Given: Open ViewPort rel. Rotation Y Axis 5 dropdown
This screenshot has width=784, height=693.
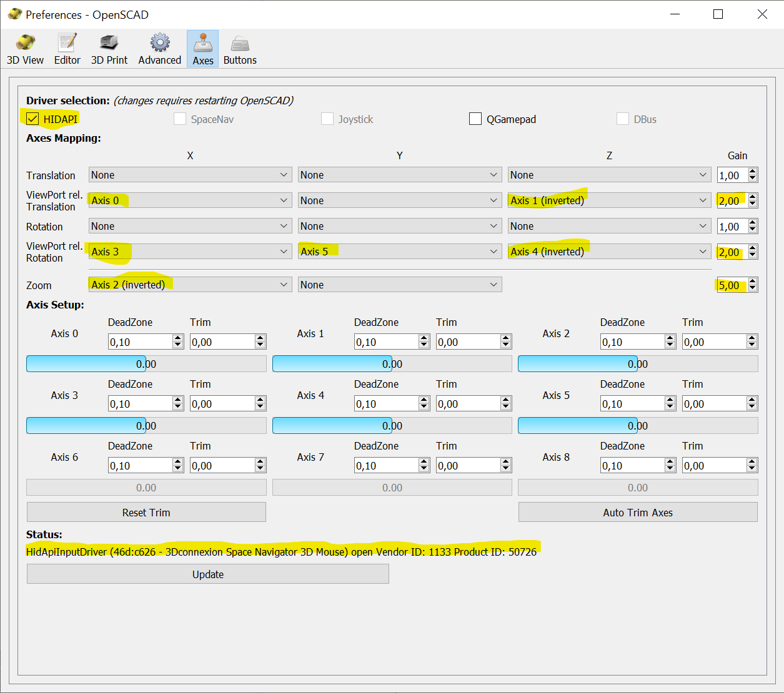Looking at the screenshot, I should tap(399, 252).
